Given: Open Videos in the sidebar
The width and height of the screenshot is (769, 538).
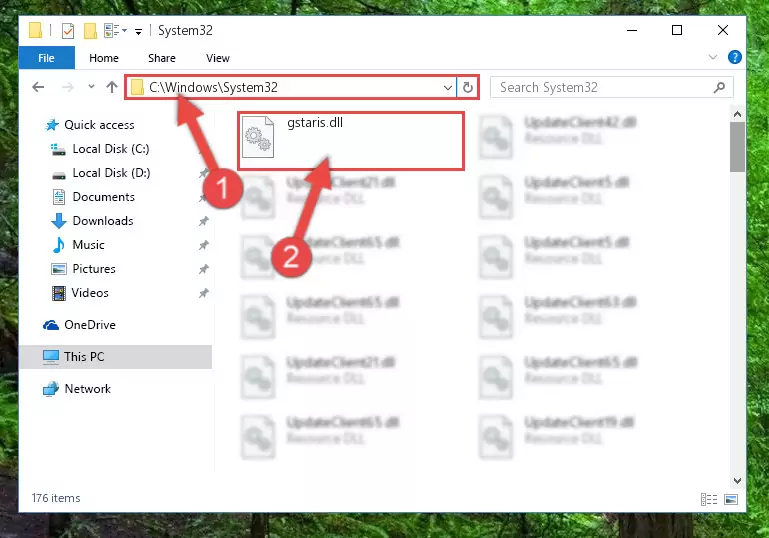Looking at the screenshot, I should coord(90,293).
